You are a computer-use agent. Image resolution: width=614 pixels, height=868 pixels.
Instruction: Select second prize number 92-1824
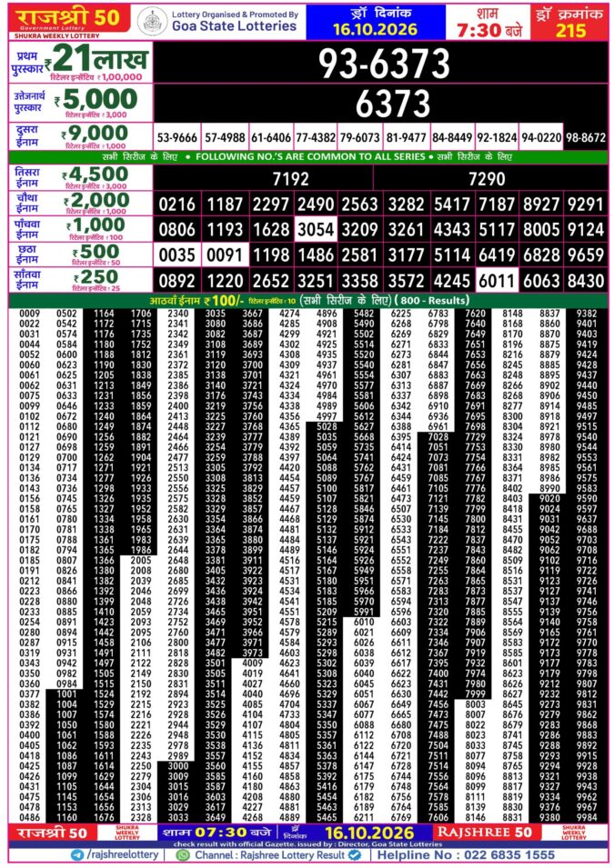click(497, 137)
